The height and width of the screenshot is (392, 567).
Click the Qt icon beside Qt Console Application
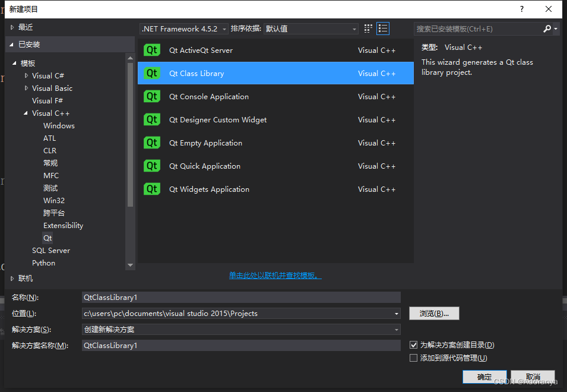point(152,96)
